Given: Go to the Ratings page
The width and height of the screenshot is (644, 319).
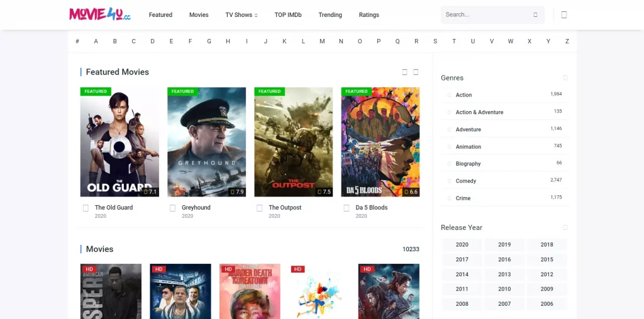Looking at the screenshot, I should pos(369,15).
